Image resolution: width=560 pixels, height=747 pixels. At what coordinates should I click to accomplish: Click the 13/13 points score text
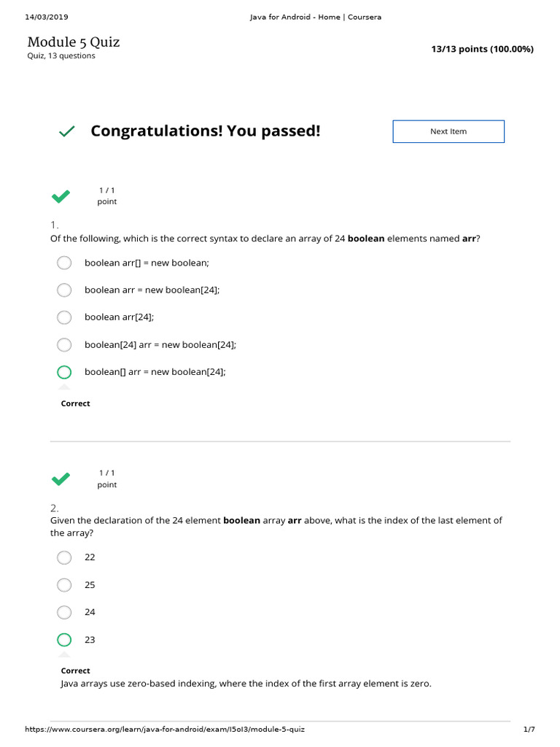point(482,49)
